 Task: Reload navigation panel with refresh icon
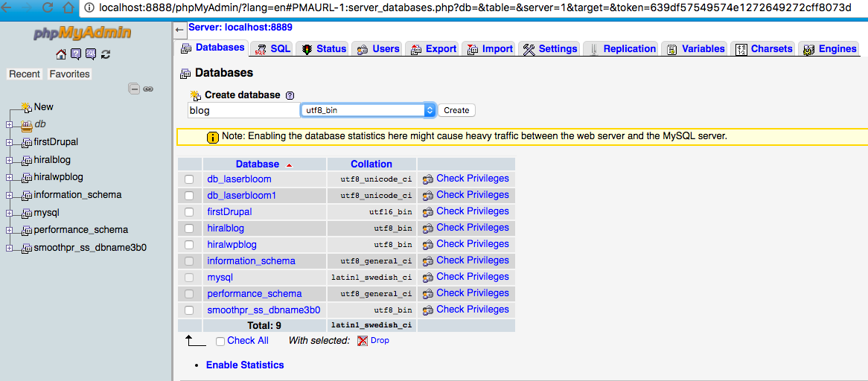point(106,54)
